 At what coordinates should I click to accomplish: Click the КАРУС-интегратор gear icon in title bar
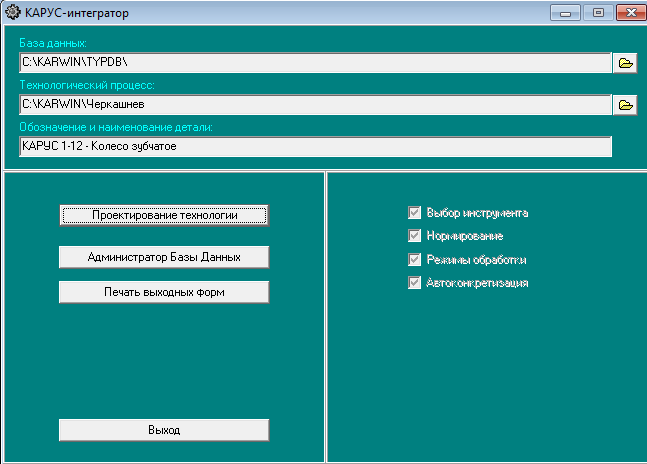point(12,12)
